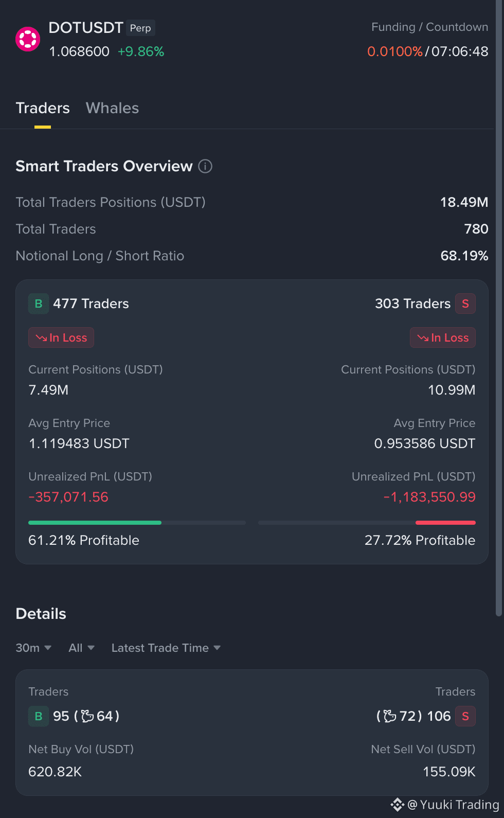Click the right In Loss tag under sellers
The image size is (504, 818).
tap(443, 337)
